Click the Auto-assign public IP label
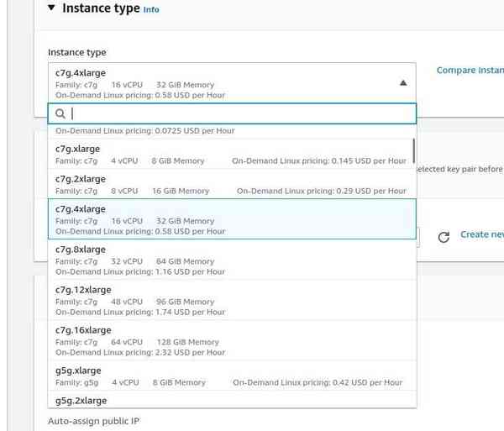This screenshot has height=431, width=504. click(x=93, y=421)
